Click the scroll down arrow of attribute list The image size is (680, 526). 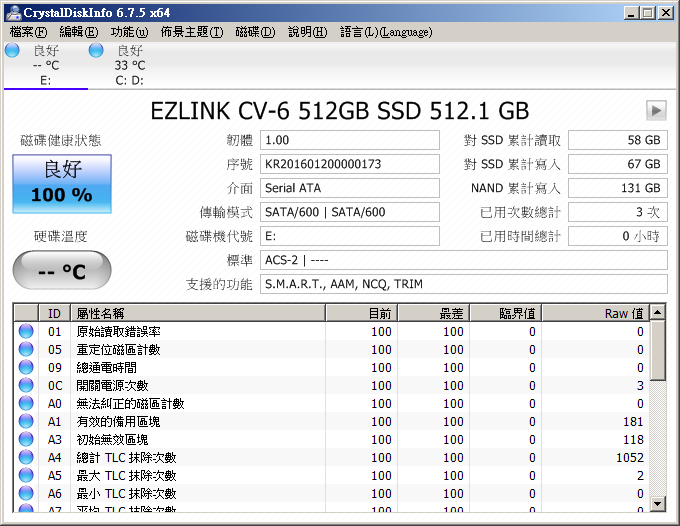[x=657, y=503]
